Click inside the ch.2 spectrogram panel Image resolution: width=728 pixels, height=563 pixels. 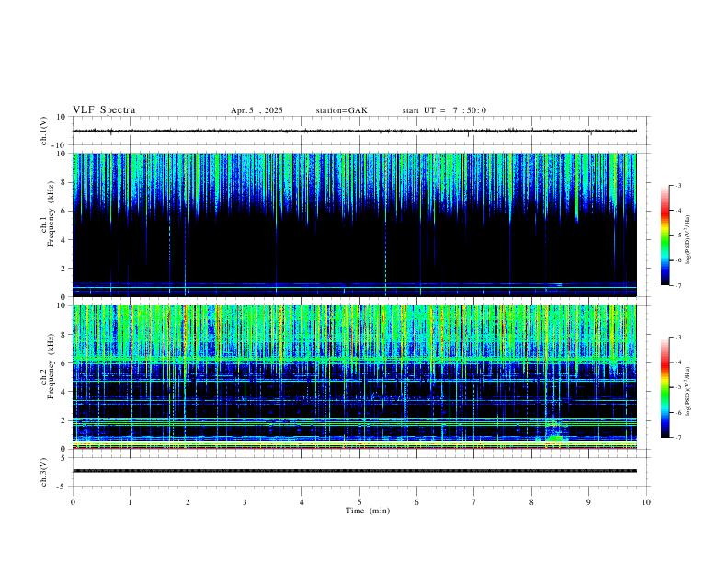(x=355, y=377)
